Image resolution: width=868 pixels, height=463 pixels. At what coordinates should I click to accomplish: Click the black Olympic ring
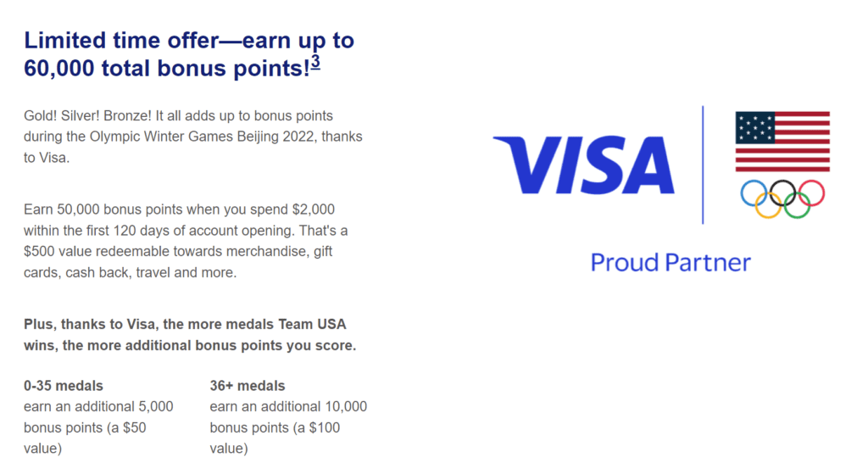[782, 193]
